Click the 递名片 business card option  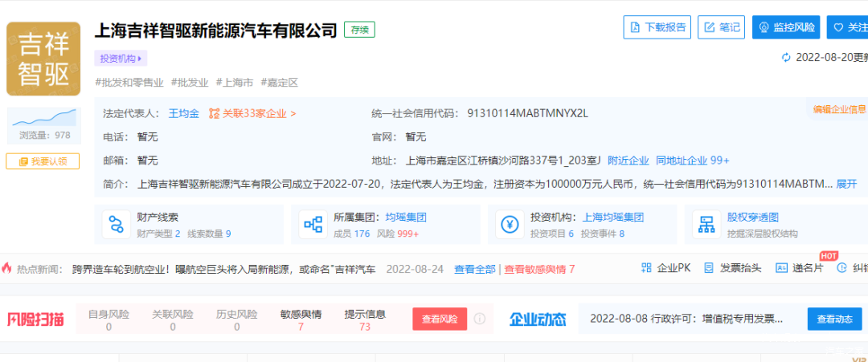coord(799,268)
